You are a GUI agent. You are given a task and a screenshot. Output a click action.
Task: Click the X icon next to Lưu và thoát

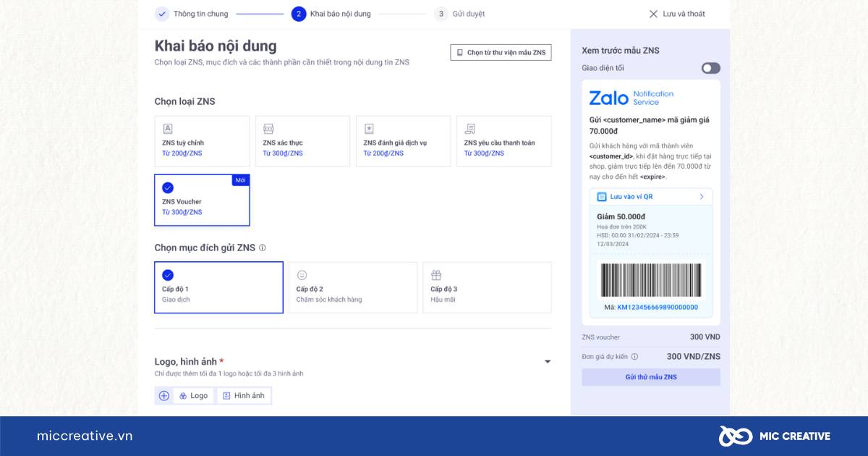pos(653,14)
